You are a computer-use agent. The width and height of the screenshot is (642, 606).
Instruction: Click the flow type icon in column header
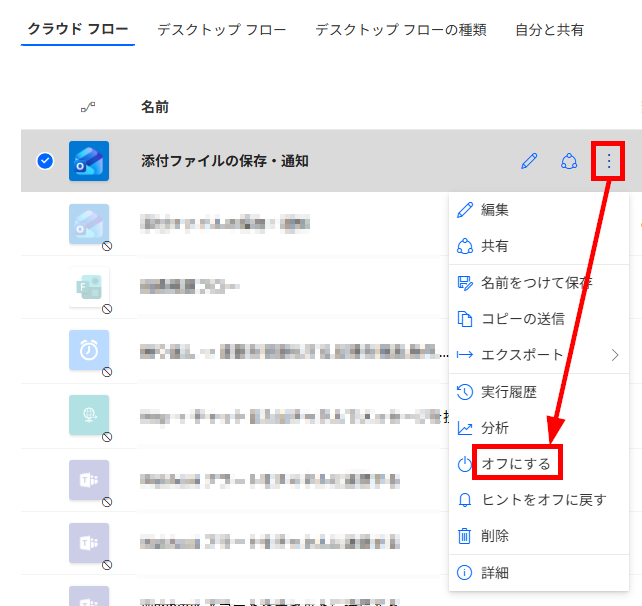(88, 107)
